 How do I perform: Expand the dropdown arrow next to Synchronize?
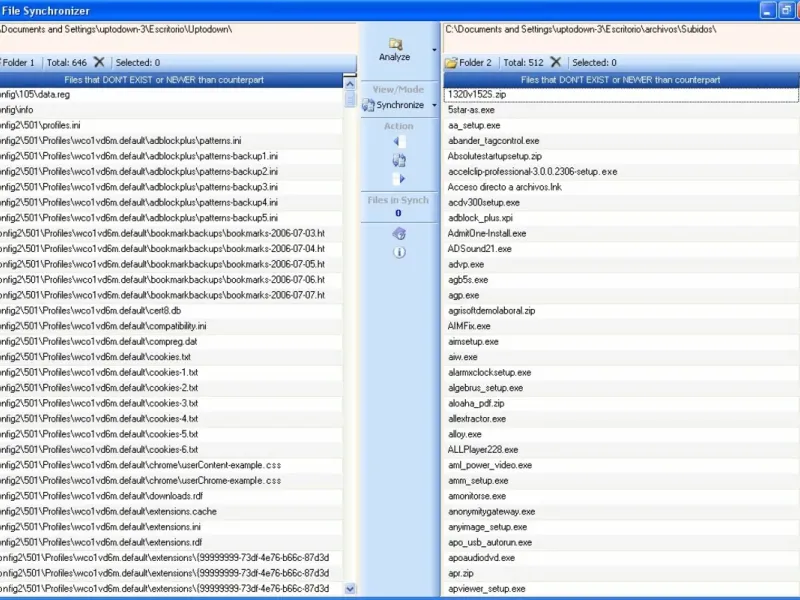point(434,105)
